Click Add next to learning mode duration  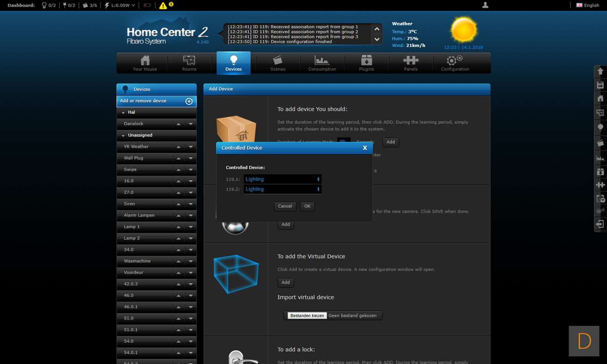pos(391,142)
